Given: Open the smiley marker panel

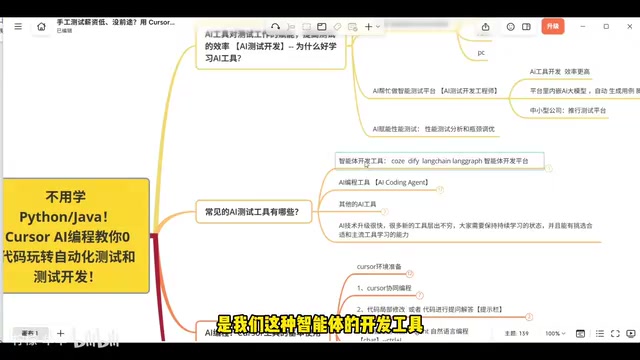Looking at the screenshot, I should [x=511, y=27].
